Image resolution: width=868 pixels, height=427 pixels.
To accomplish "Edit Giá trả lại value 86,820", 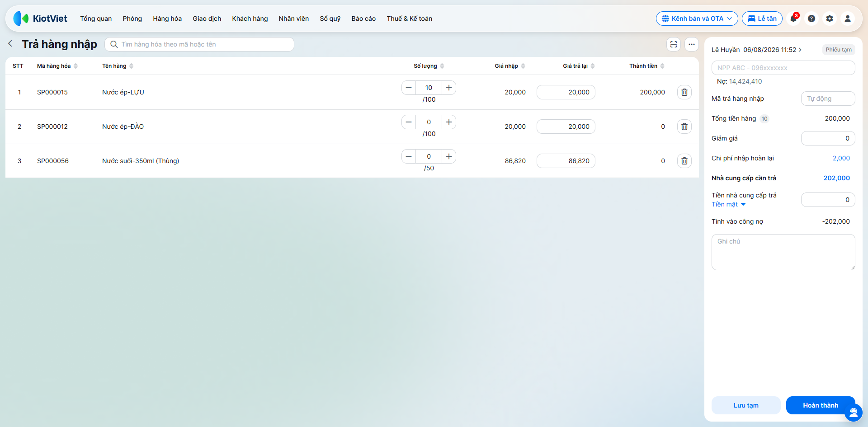I will pos(566,161).
